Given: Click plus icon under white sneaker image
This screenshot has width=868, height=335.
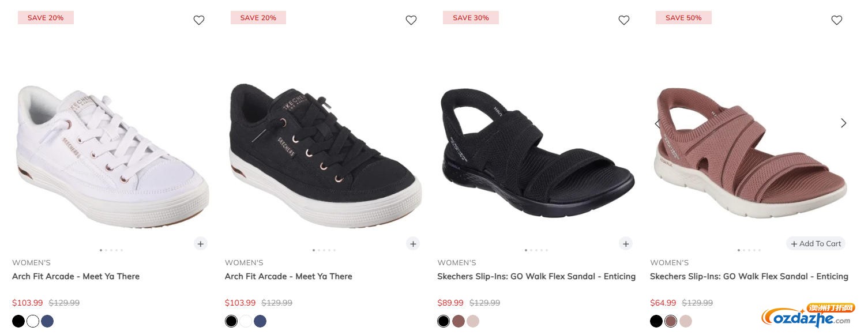Looking at the screenshot, I should [200, 243].
